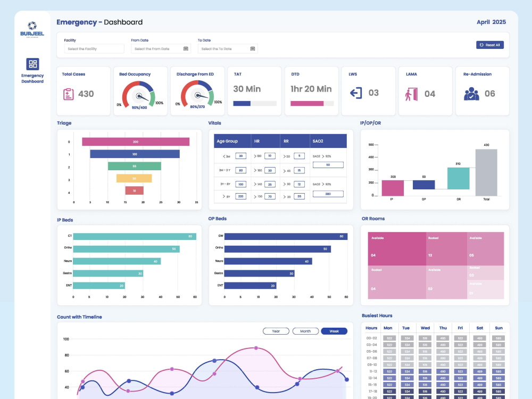Image resolution: width=532 pixels, height=399 pixels.
Task: Click the 380 SAO2 value box
Action: tap(328, 194)
